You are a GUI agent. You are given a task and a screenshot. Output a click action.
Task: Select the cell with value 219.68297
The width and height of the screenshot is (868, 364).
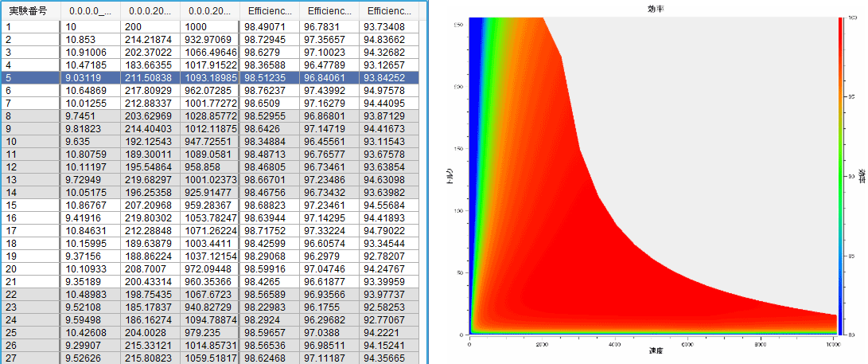(148, 180)
